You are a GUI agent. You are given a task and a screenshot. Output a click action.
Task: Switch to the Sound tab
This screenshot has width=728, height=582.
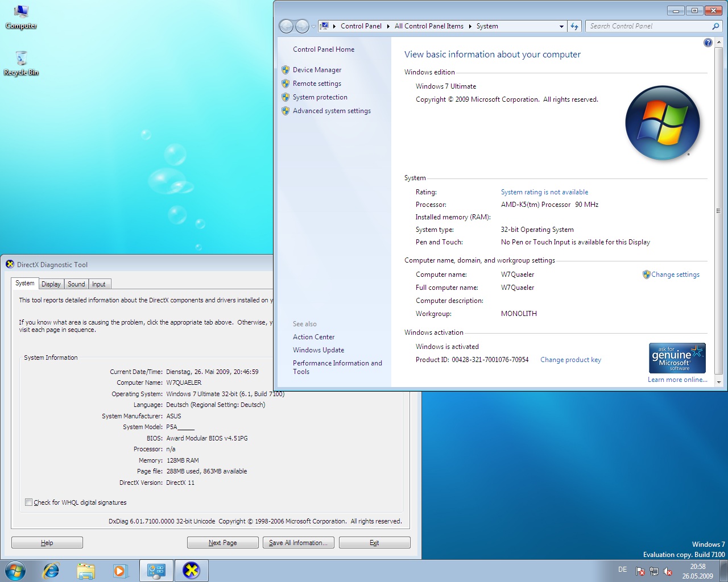[x=76, y=284]
